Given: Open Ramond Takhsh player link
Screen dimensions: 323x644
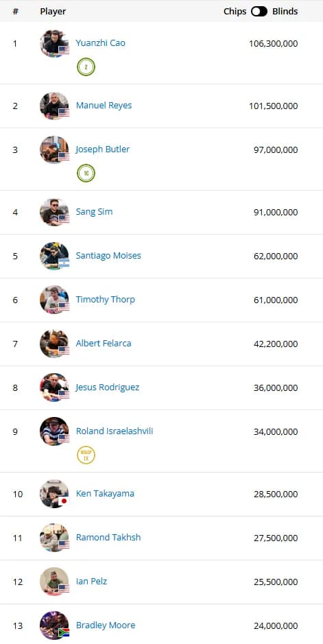Looking at the screenshot, I should pos(108,538).
